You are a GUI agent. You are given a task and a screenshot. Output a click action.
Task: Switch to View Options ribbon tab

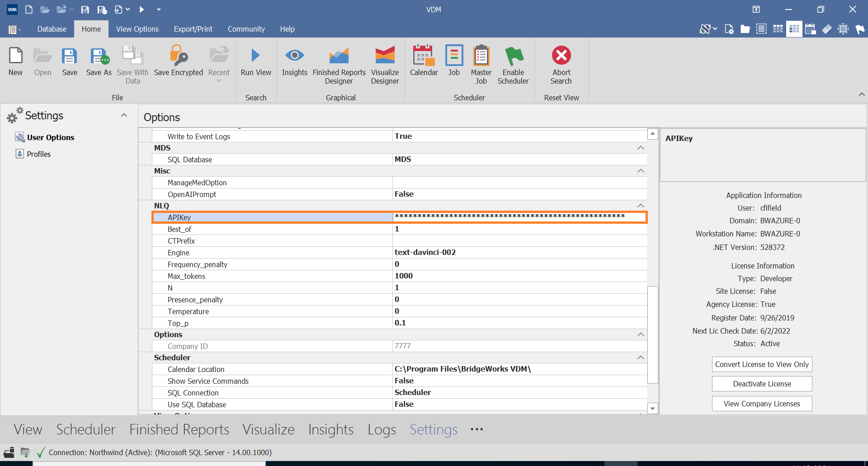(137, 29)
